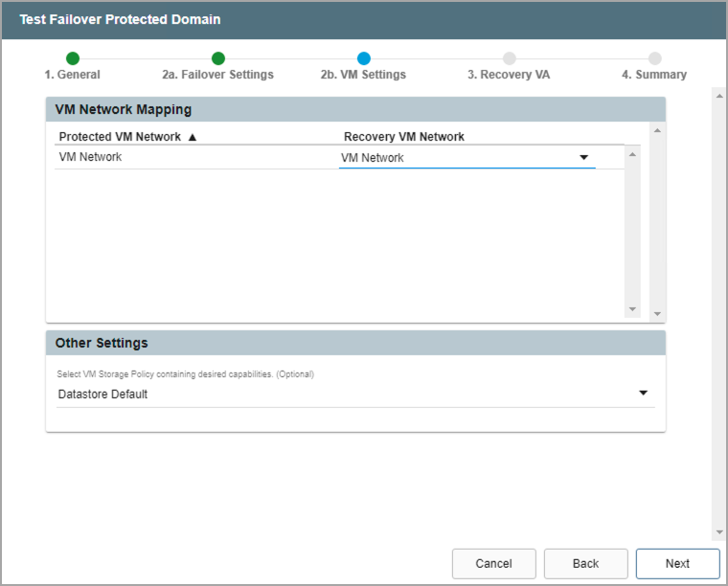
Task: Select the VM Network row under Protected VM Network
Action: pyautogui.click(x=91, y=157)
